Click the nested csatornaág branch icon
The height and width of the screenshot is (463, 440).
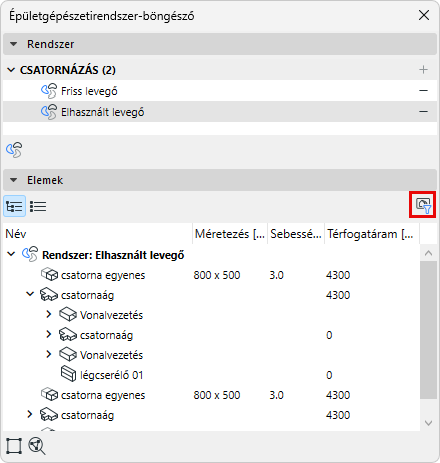68,335
